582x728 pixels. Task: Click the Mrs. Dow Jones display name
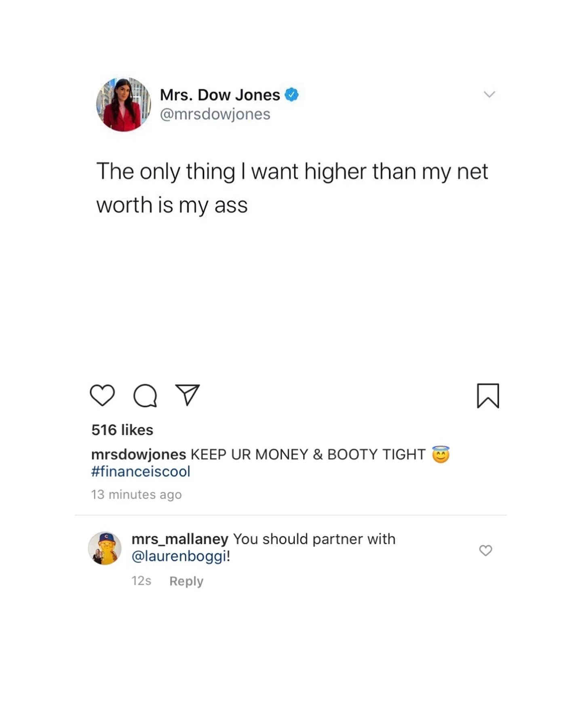(220, 95)
